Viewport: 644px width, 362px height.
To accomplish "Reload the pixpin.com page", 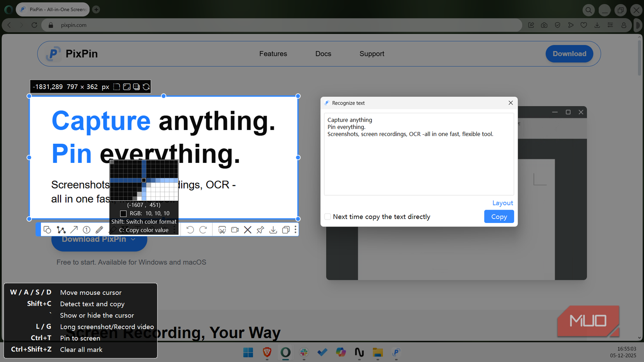I will coord(34,25).
